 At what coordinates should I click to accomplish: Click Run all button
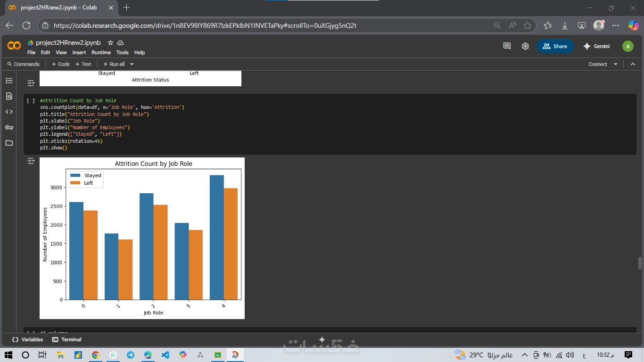[114, 64]
